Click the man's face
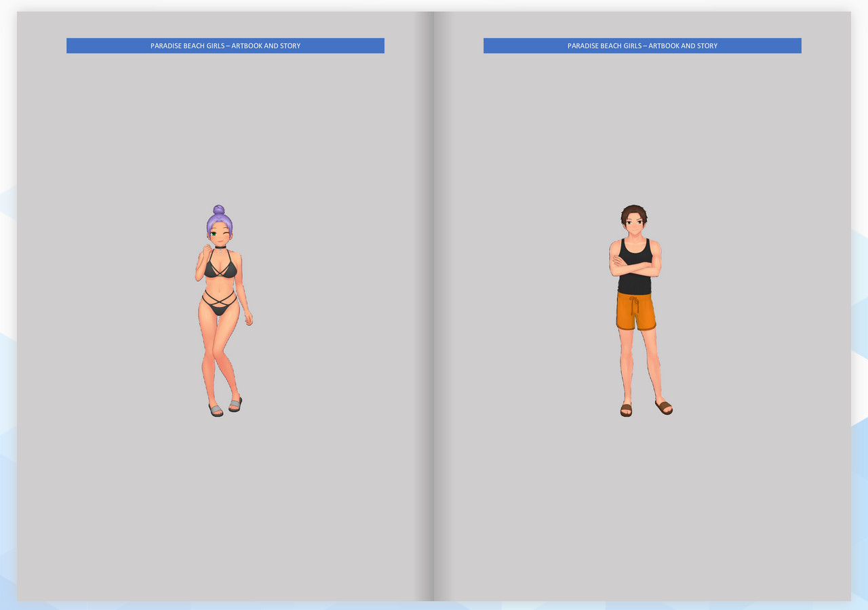The width and height of the screenshot is (868, 610). pos(634,226)
